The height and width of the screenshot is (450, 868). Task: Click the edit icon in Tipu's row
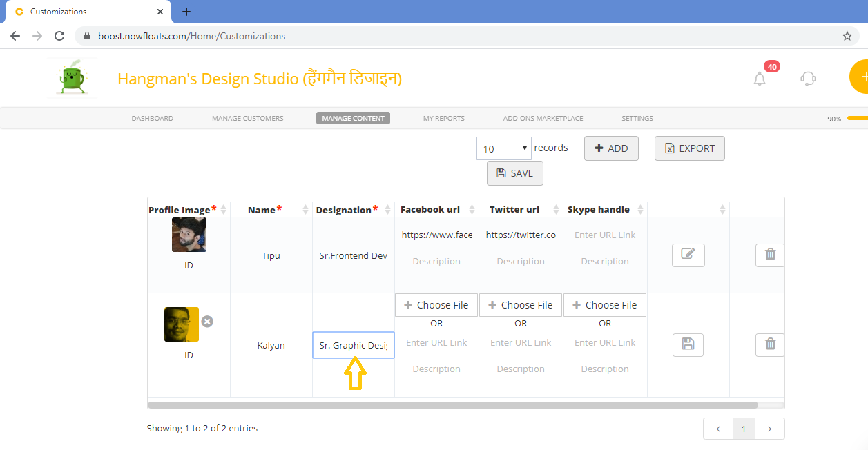pyautogui.click(x=688, y=254)
